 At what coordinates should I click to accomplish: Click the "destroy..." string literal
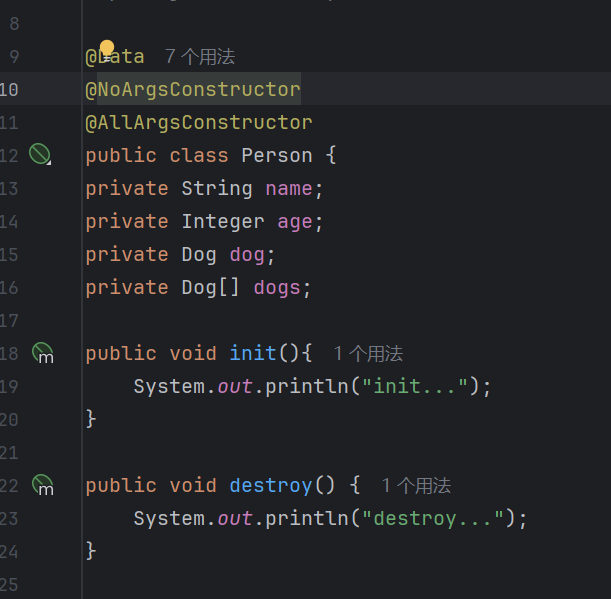(x=434, y=518)
